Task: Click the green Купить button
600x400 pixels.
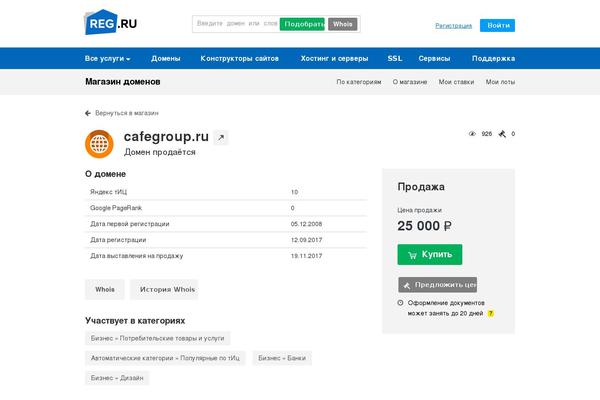Action: [x=430, y=255]
